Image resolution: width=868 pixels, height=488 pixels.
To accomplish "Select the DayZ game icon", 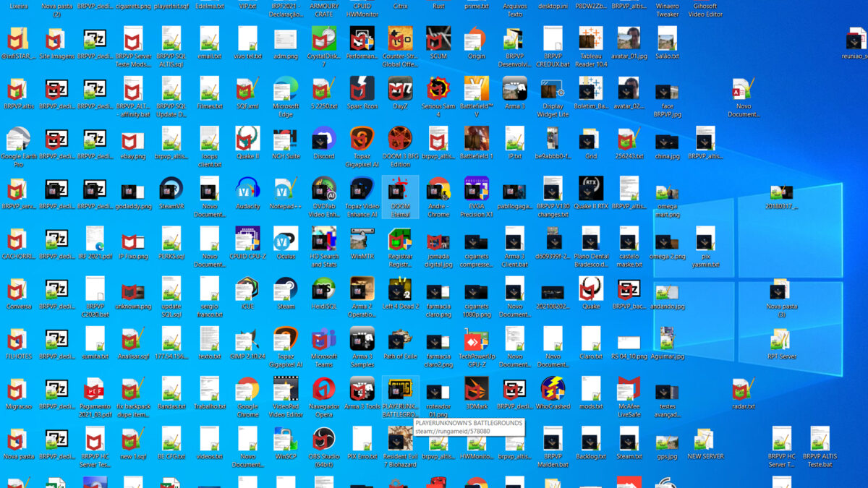I will 400,89.
